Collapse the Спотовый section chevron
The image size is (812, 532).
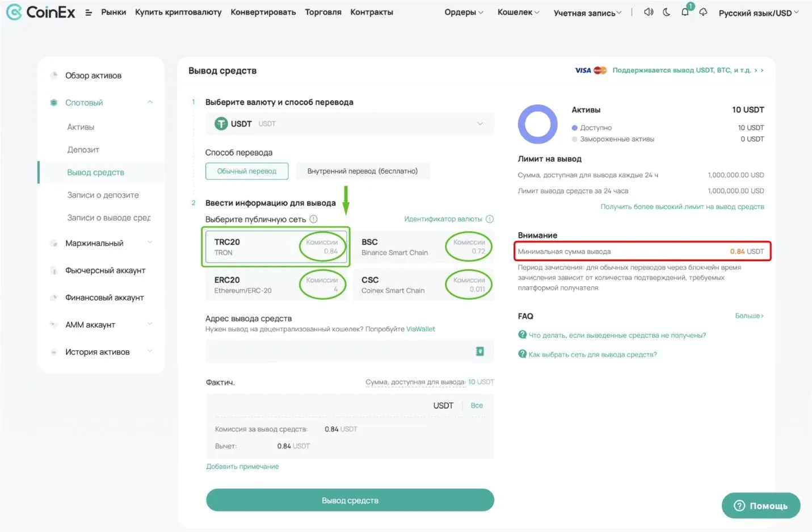(x=150, y=102)
